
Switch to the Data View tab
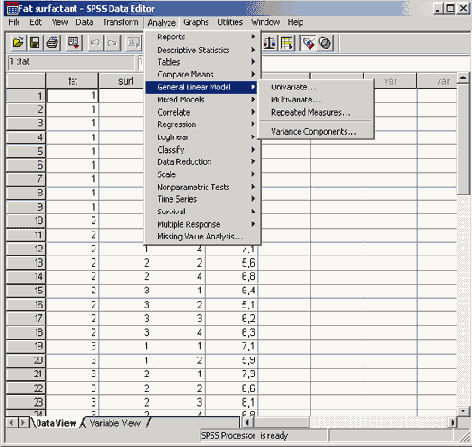tap(56, 423)
